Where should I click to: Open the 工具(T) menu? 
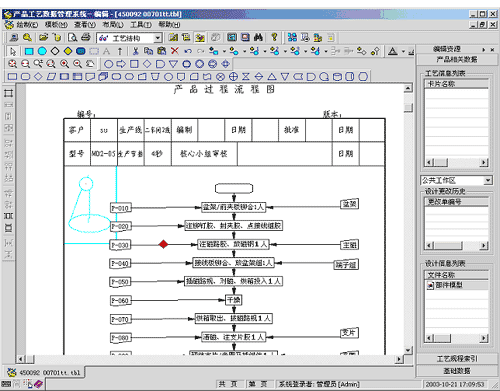pos(141,25)
